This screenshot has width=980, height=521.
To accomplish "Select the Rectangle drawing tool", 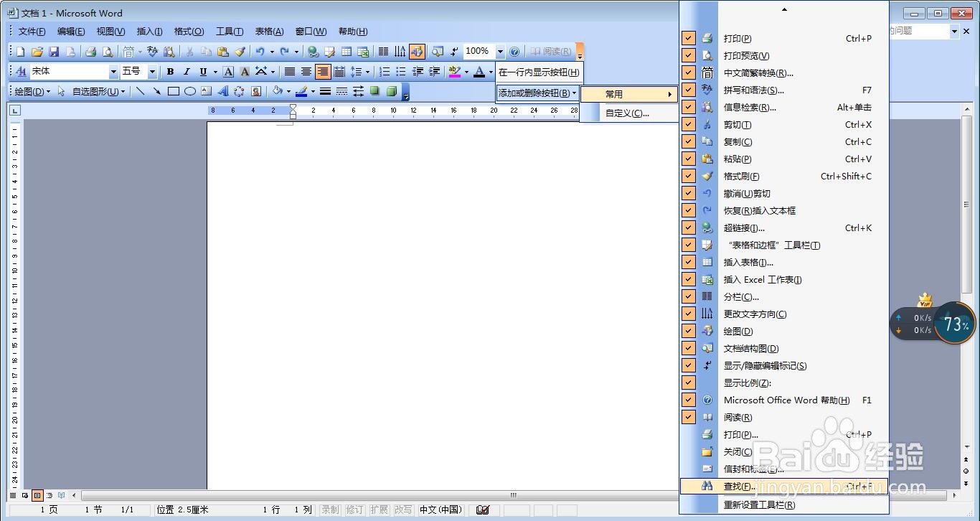I will pos(174,91).
